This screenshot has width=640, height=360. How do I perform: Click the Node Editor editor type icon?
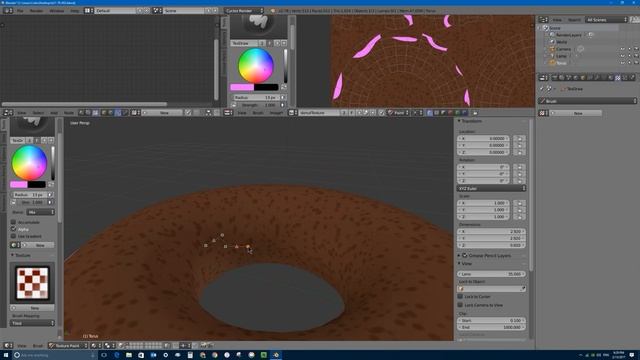(x=8, y=113)
